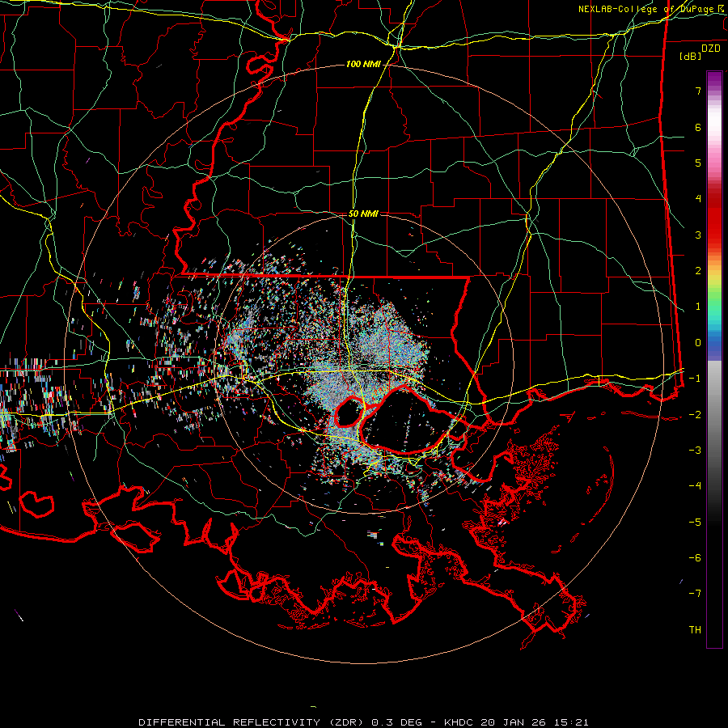Screen dimensions: 728x728
Task: Click the -7 value on the color scale
Action: 695,594
